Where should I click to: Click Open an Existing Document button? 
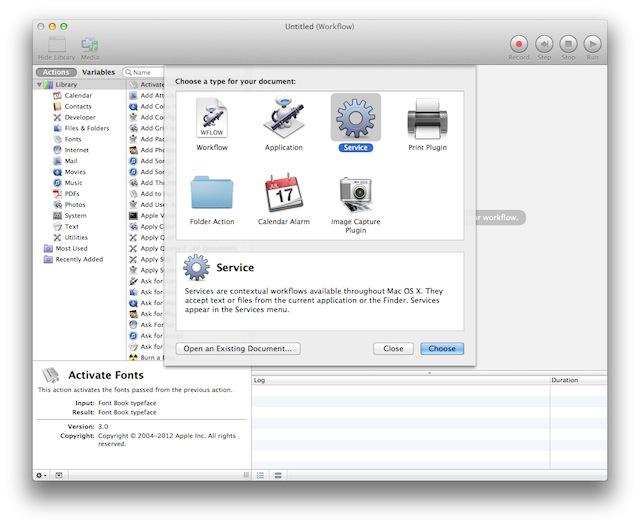point(237,349)
